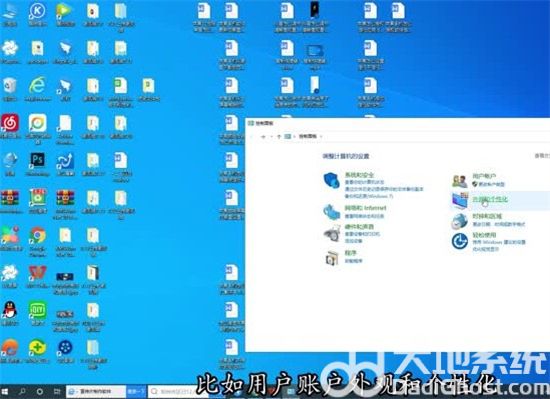
Task: Open the green plus 360 security icon
Action: [x=37, y=351]
